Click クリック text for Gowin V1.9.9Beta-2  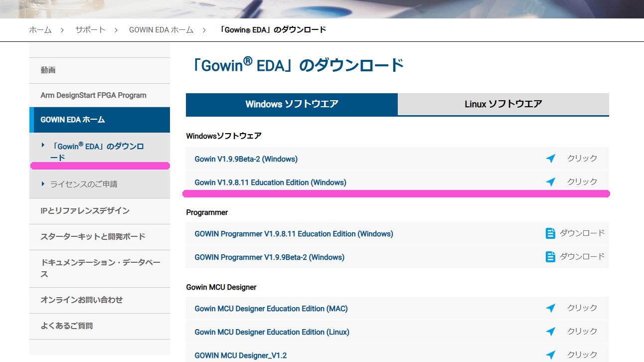coord(582,159)
